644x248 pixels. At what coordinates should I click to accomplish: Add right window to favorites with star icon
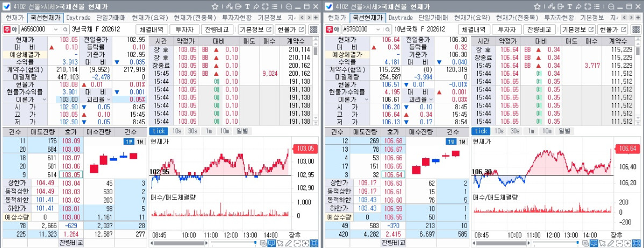pos(537,6)
